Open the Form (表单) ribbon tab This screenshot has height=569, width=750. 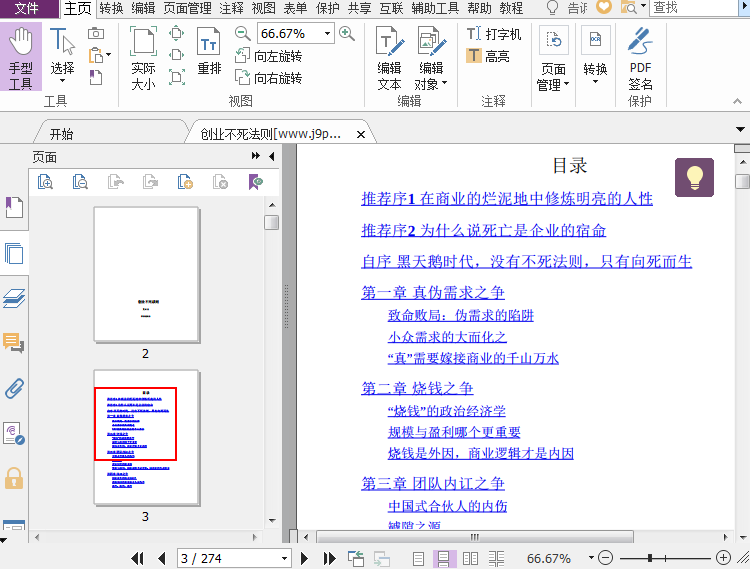click(x=295, y=8)
